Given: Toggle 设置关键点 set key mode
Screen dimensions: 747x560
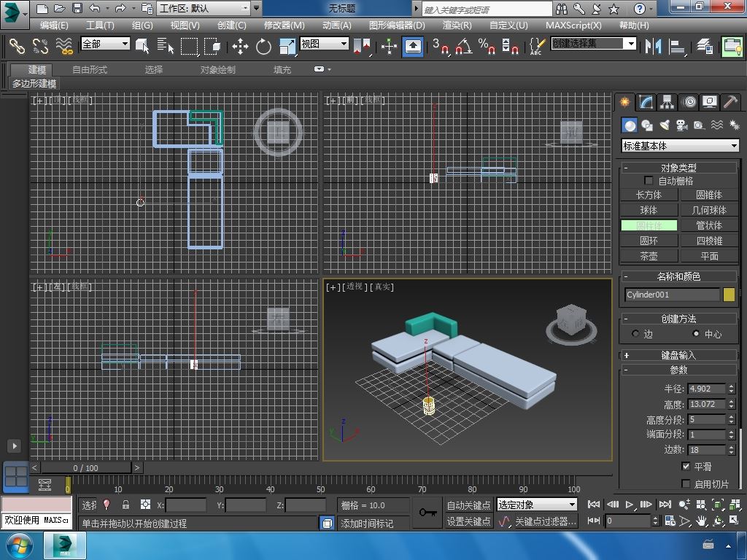Looking at the screenshot, I should [469, 521].
